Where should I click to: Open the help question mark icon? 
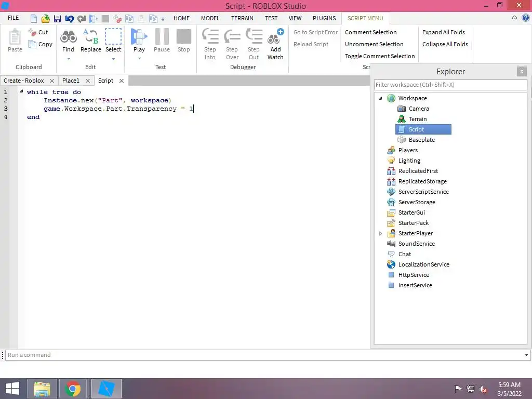point(526,18)
